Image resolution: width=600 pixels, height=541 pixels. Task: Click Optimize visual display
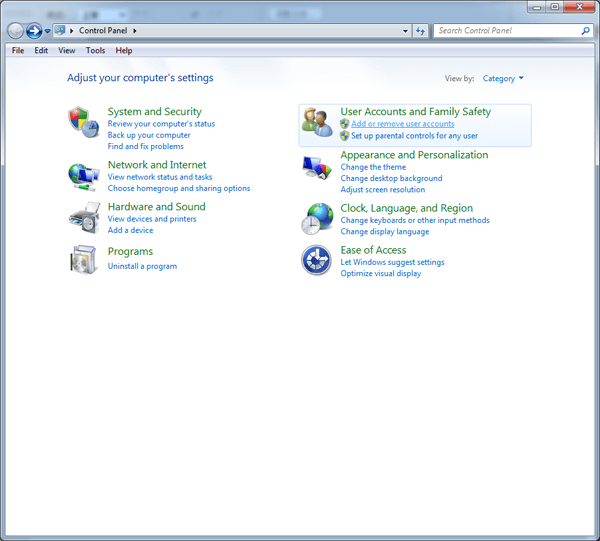pyautogui.click(x=381, y=273)
